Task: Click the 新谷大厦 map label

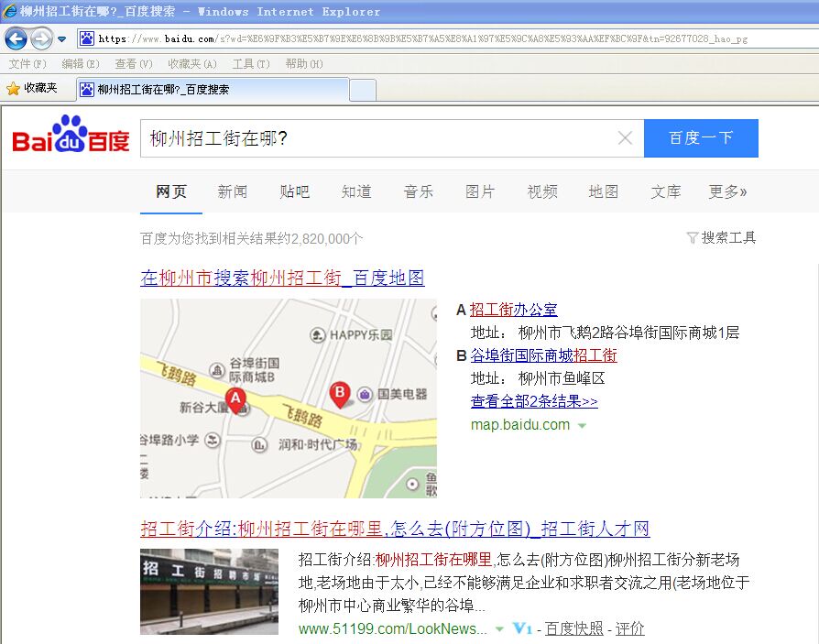Action: (x=203, y=407)
